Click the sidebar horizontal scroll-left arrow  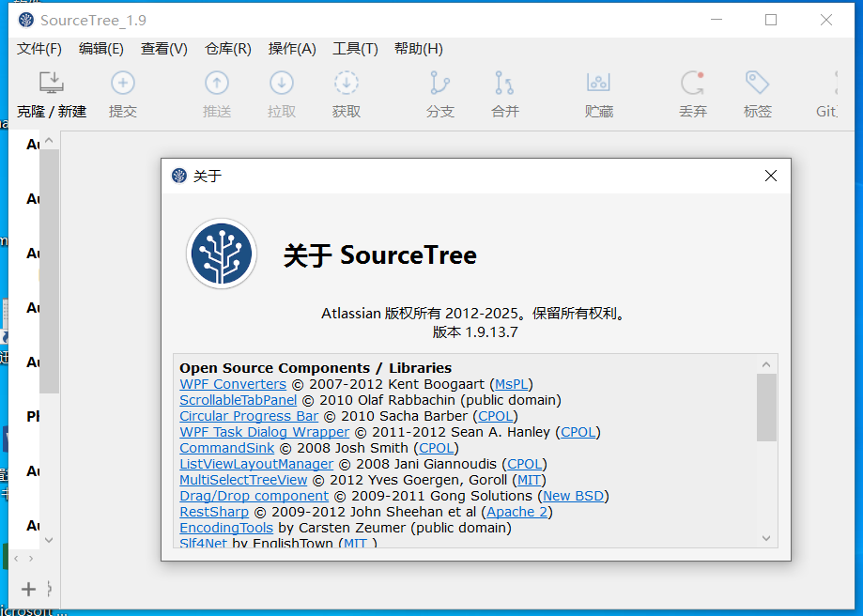pos(16,559)
